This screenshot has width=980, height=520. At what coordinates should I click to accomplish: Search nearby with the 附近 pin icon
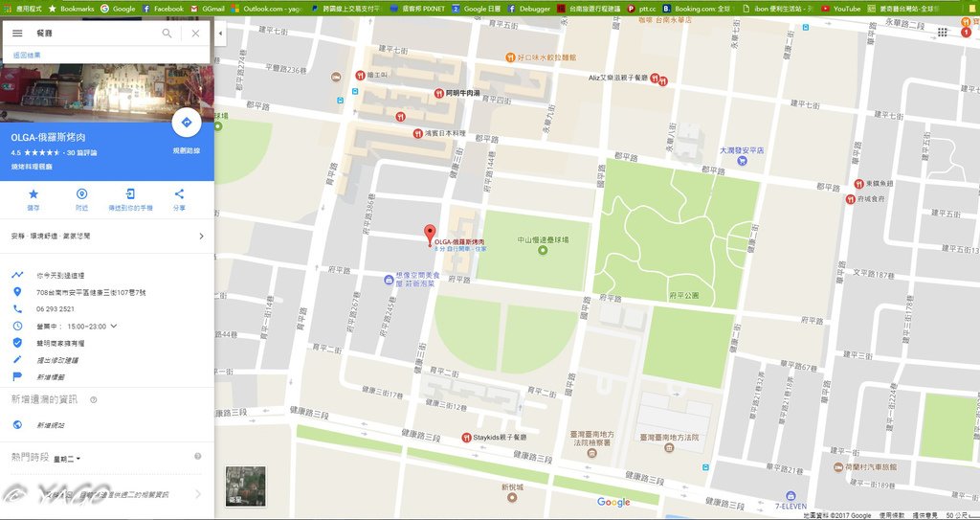tap(82, 194)
